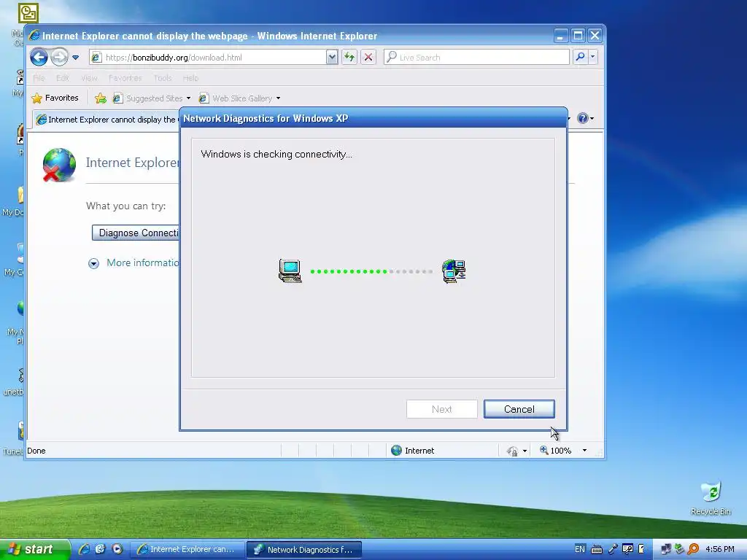Click the magnifier Search button
This screenshot has height=560, width=747.
580,57
